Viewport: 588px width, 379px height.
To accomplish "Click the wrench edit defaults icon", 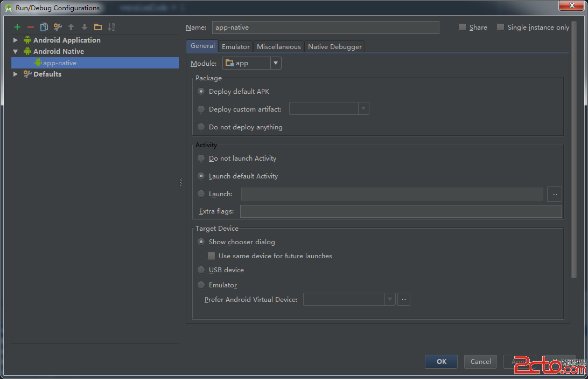I will click(58, 27).
